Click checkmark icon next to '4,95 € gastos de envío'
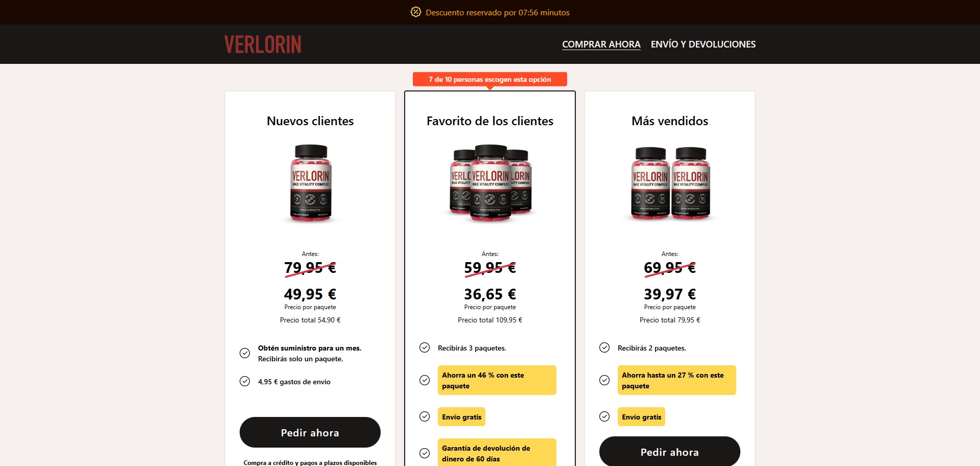Screen dimensions: 980x466 [x=245, y=381]
